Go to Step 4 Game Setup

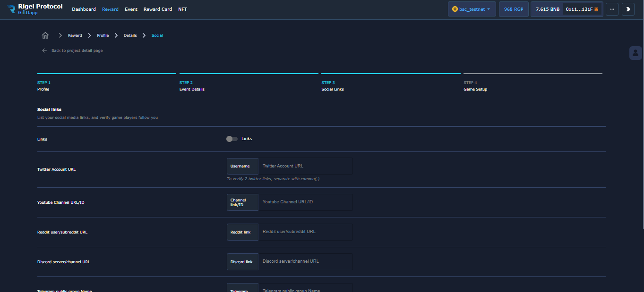click(475, 89)
